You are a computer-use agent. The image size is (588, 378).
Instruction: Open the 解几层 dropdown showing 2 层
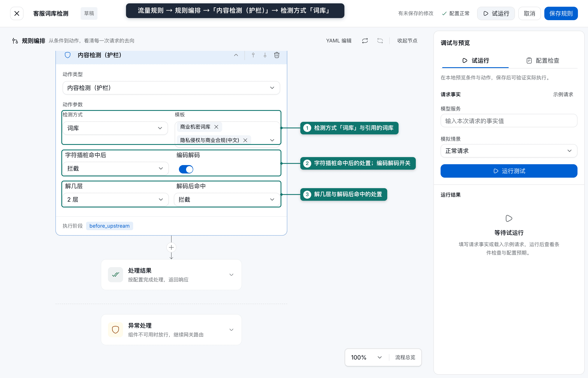click(115, 199)
